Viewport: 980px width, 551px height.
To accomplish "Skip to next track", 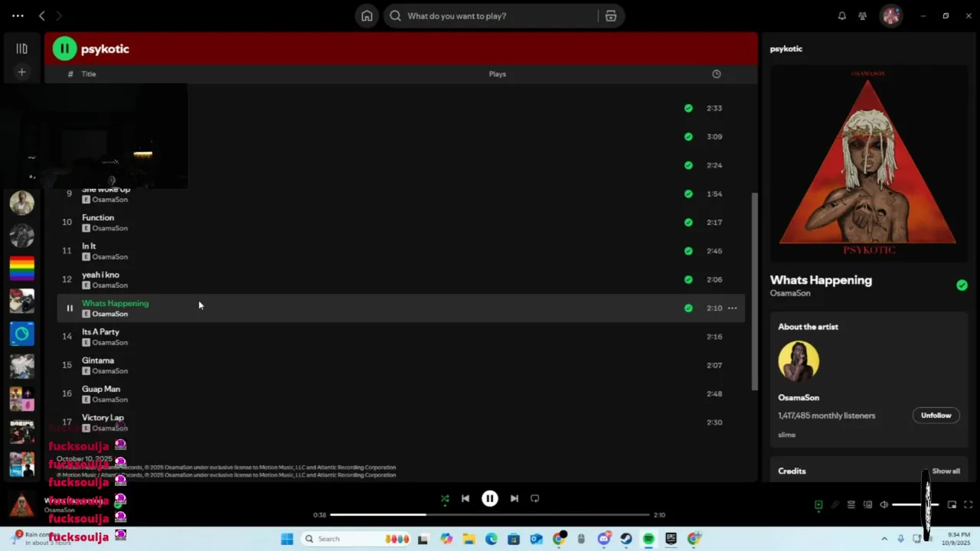I will tap(514, 498).
